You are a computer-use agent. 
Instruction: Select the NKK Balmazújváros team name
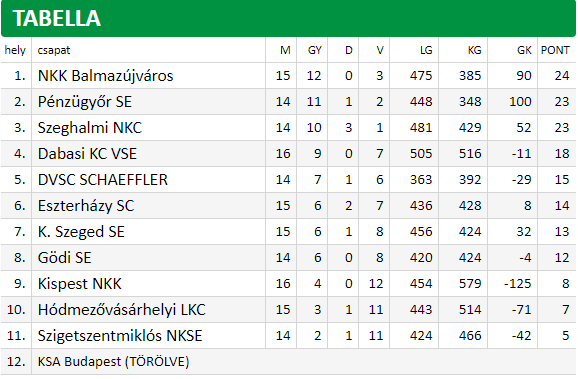tap(105, 76)
